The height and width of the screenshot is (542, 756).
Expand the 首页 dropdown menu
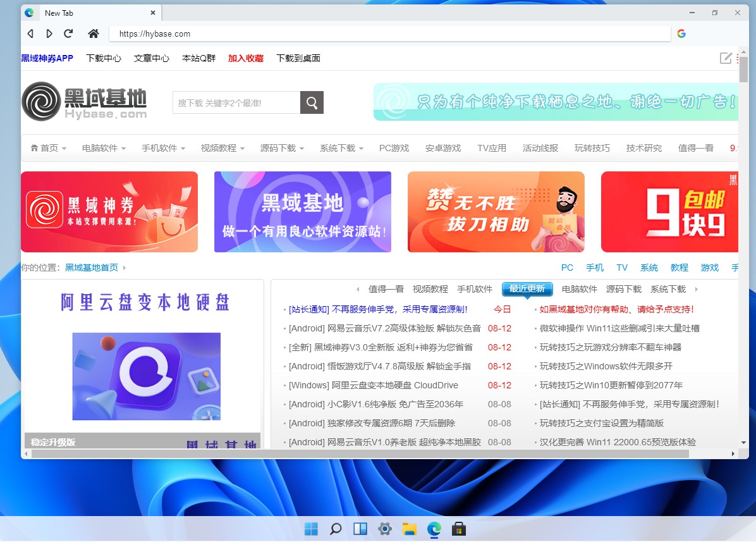point(48,148)
